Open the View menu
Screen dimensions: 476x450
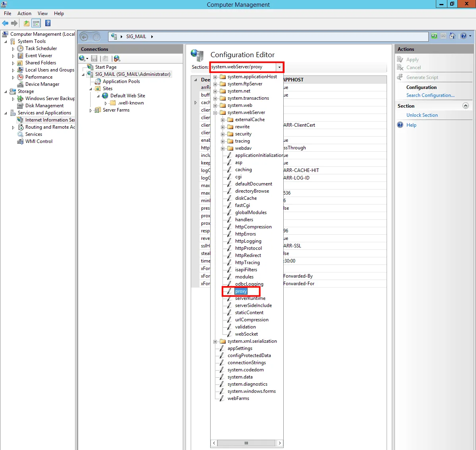point(43,14)
